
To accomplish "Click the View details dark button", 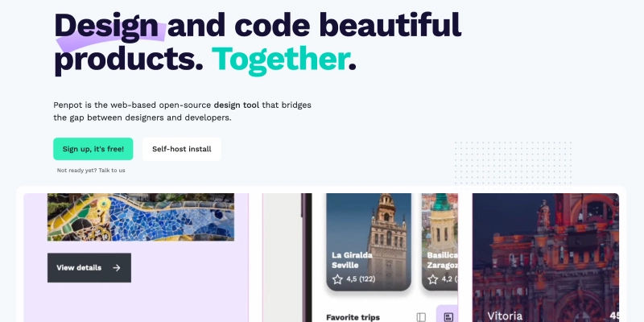I will click(x=89, y=268).
